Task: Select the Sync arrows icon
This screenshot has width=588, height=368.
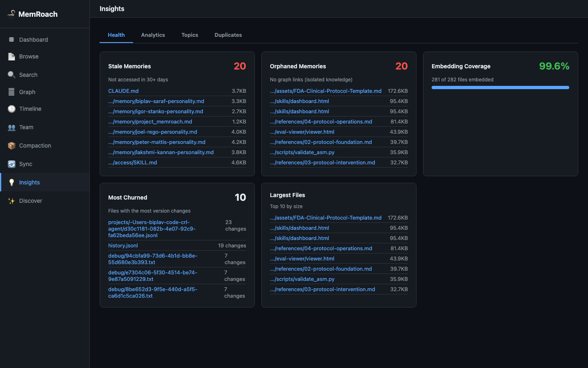Action: [x=11, y=164]
